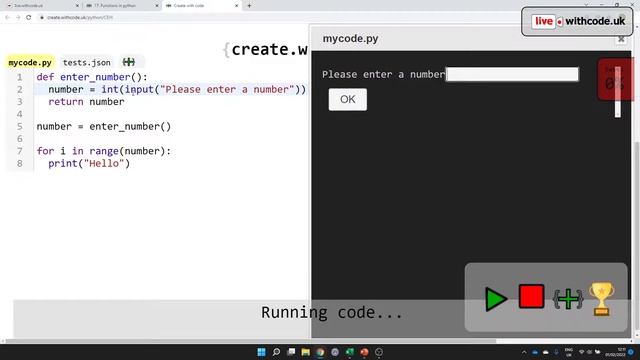
Task: Reload the page with the refresh icon
Action: [29, 18]
